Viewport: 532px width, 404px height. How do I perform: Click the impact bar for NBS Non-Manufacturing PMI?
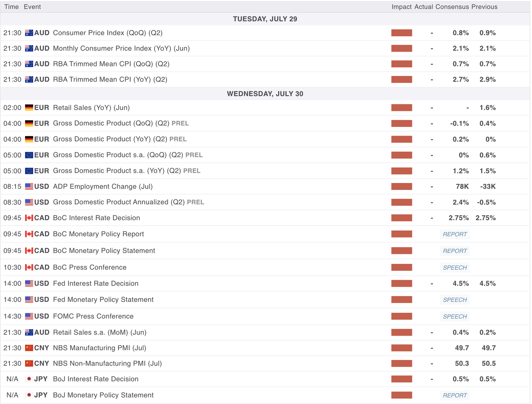(401, 364)
